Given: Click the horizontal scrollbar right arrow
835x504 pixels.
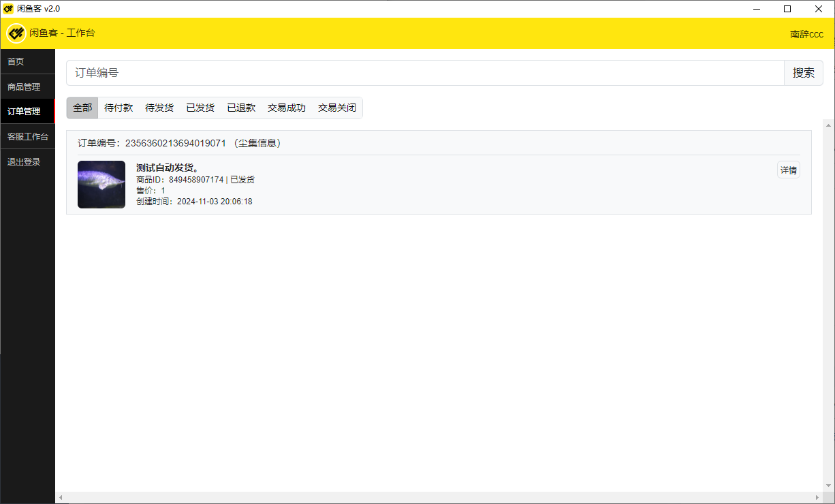Looking at the screenshot, I should [817, 498].
